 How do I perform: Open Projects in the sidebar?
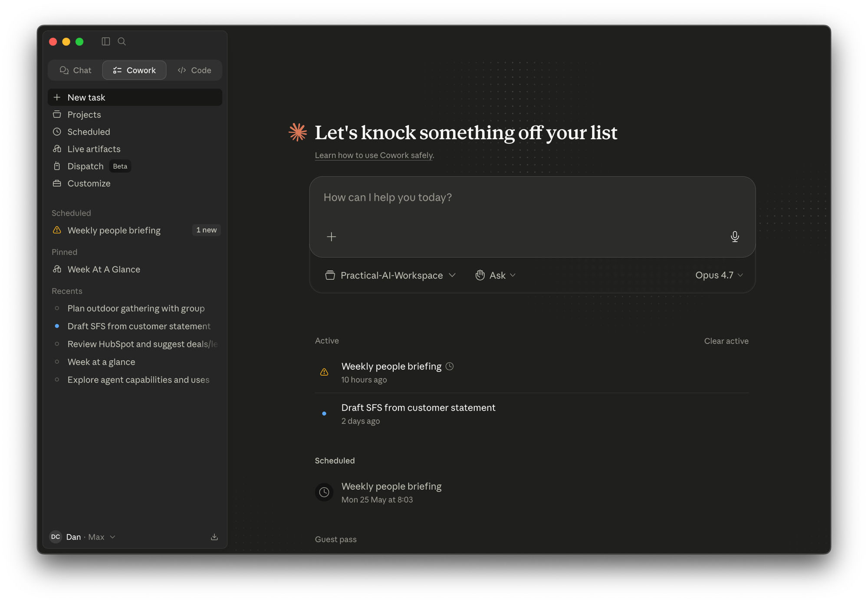tap(135, 115)
